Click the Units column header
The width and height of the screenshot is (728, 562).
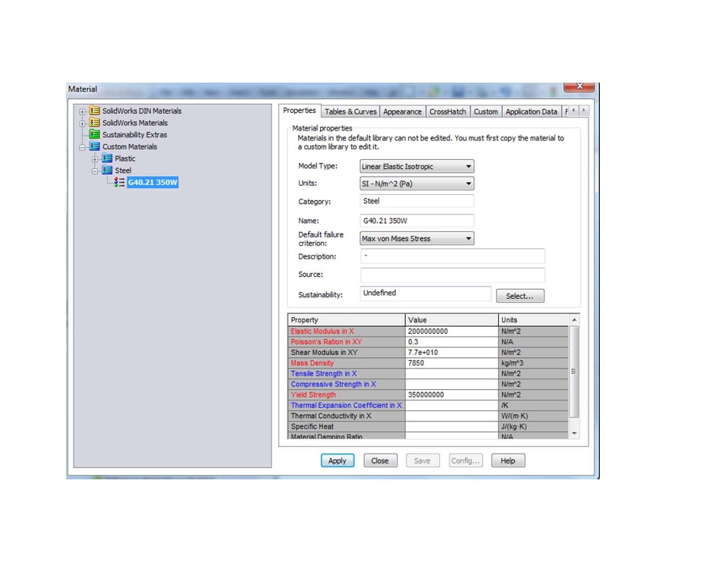click(533, 320)
